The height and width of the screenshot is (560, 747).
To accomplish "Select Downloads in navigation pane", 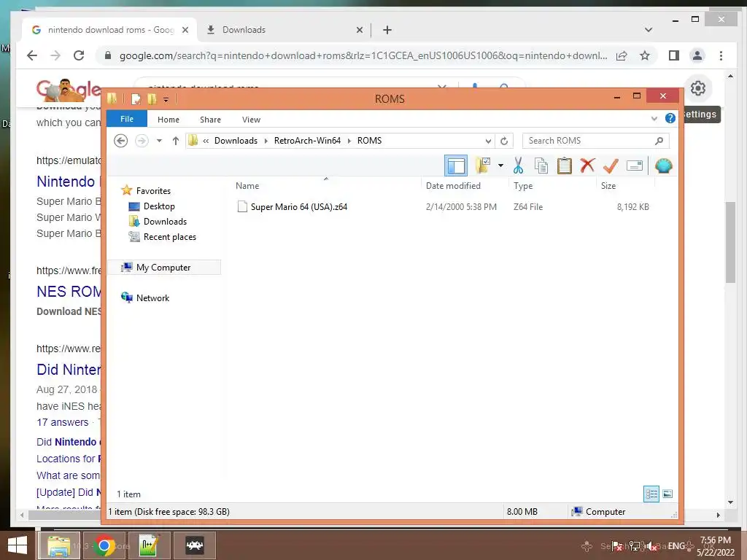I will click(165, 222).
